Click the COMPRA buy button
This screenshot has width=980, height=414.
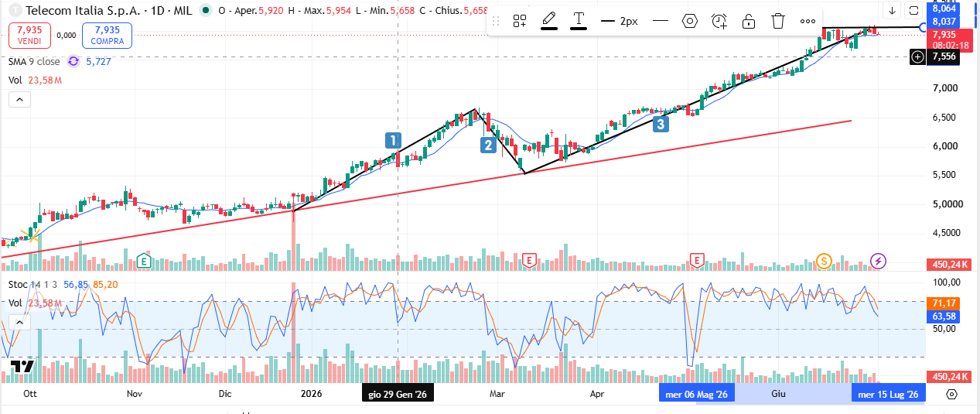107,36
